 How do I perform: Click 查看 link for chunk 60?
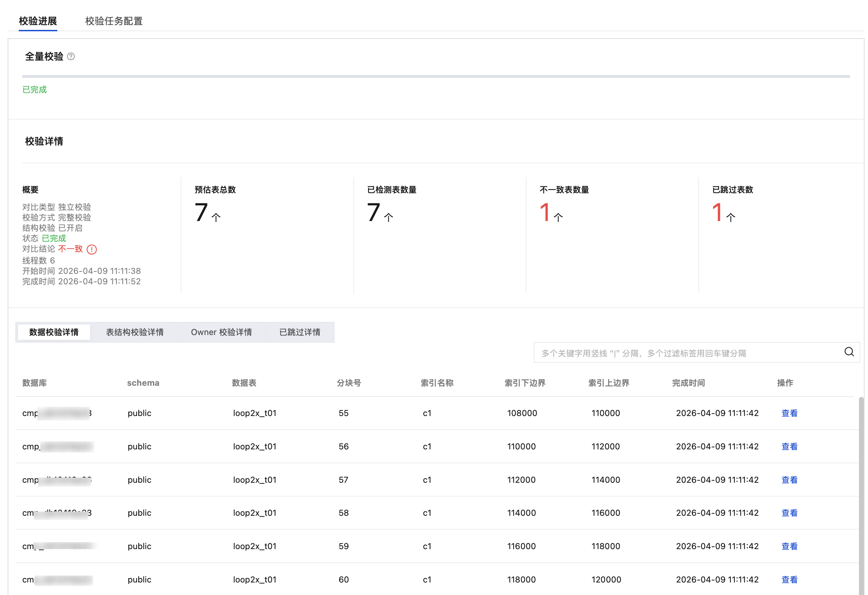point(789,579)
